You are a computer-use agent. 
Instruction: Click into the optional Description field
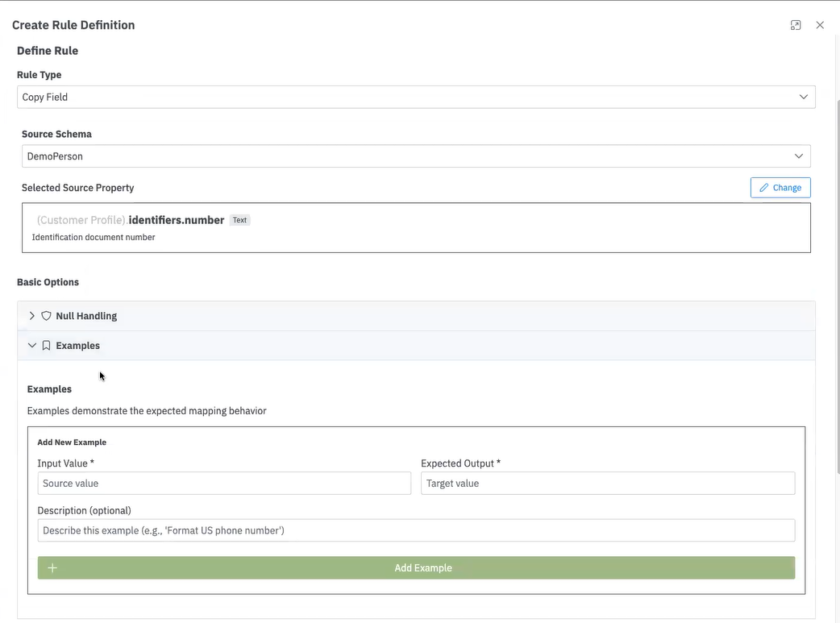(x=416, y=530)
